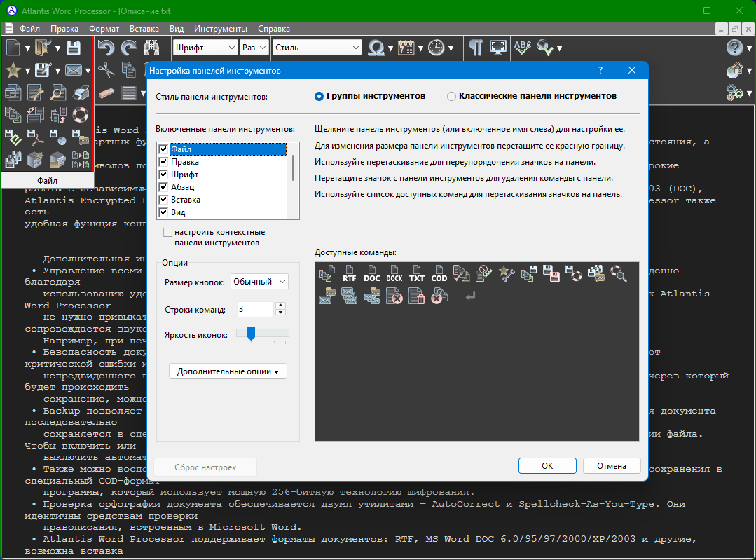
Task: Click the pilcrow paragraph marks icon
Action: pyautogui.click(x=476, y=48)
